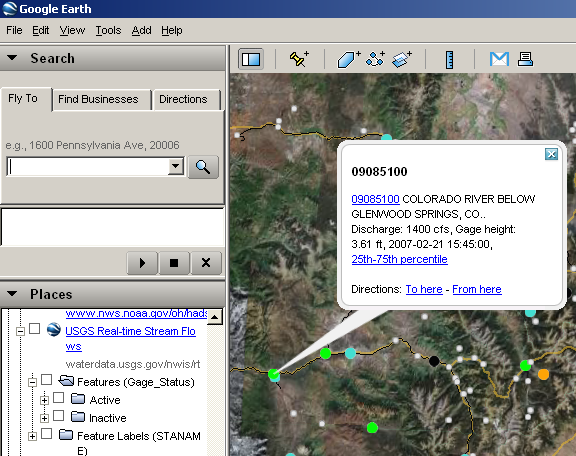This screenshot has height=456, width=576.
Task: Click the Features (Gage_Status) folder icon
Action: [x=66, y=381]
